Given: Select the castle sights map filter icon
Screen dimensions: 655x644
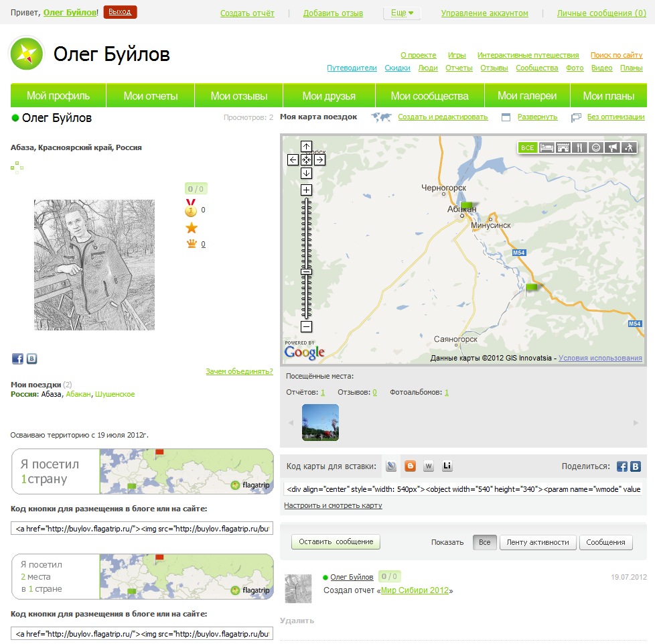Looking at the screenshot, I should point(563,147).
